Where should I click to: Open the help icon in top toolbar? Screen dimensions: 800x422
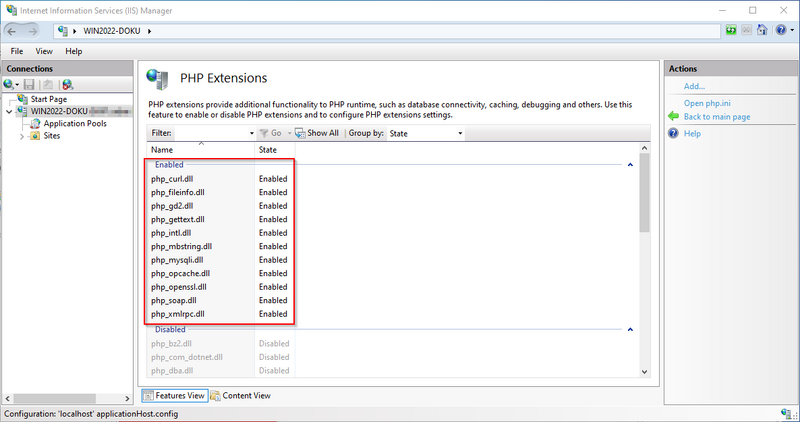[780, 30]
